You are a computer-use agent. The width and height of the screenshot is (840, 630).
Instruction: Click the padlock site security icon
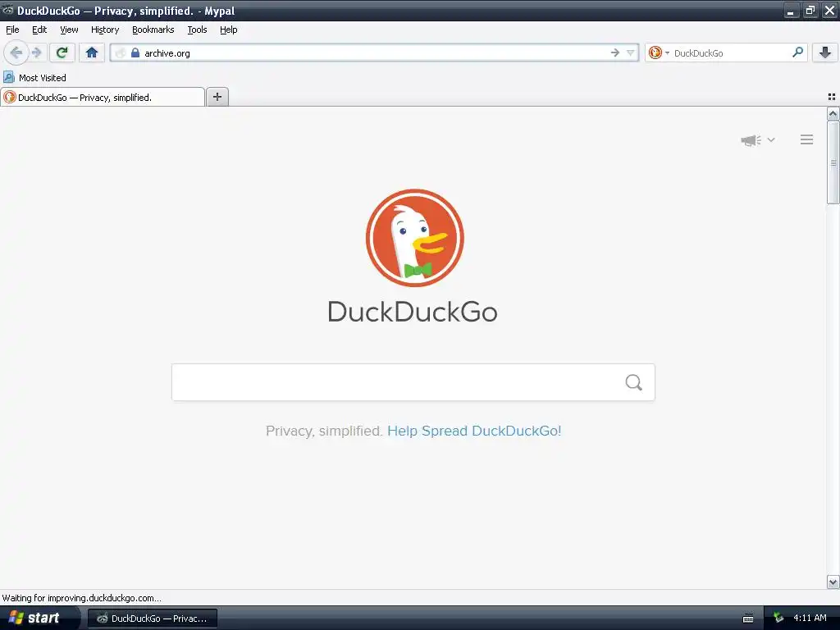coord(135,52)
